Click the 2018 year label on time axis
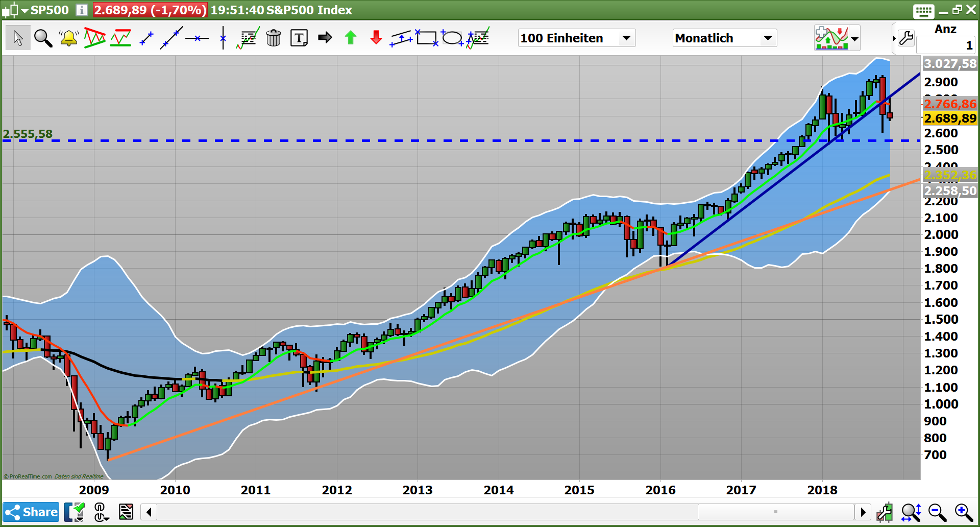The height and width of the screenshot is (527, 980). click(x=822, y=490)
